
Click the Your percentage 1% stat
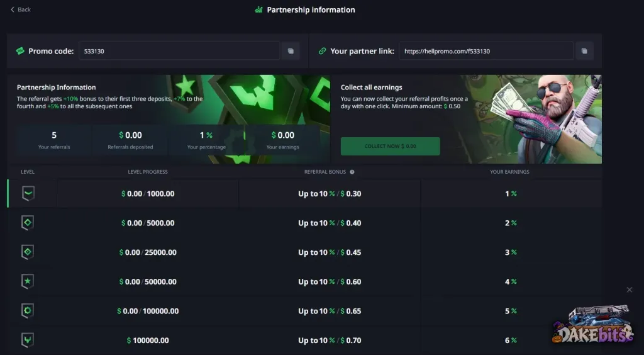click(206, 140)
